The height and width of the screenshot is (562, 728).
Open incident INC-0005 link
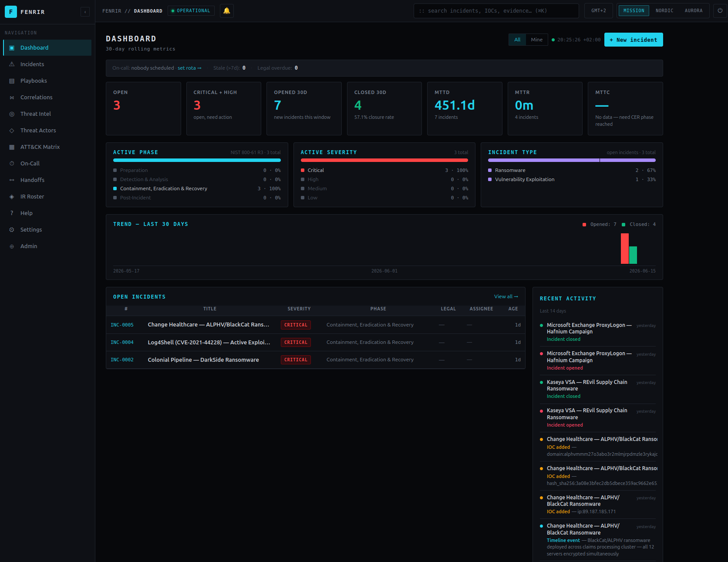[x=122, y=325]
